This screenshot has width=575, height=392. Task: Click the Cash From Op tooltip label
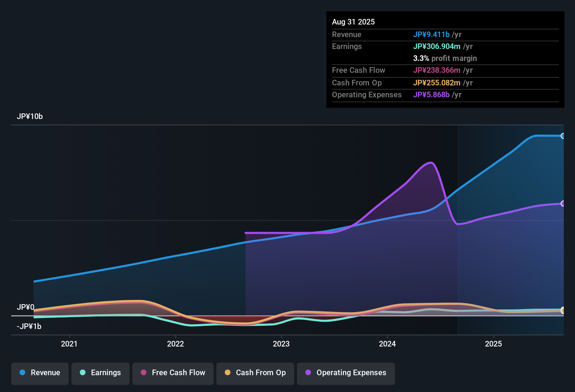357,83
